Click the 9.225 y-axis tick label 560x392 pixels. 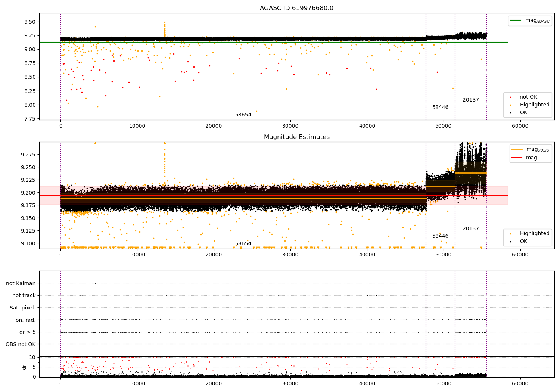click(x=28, y=180)
